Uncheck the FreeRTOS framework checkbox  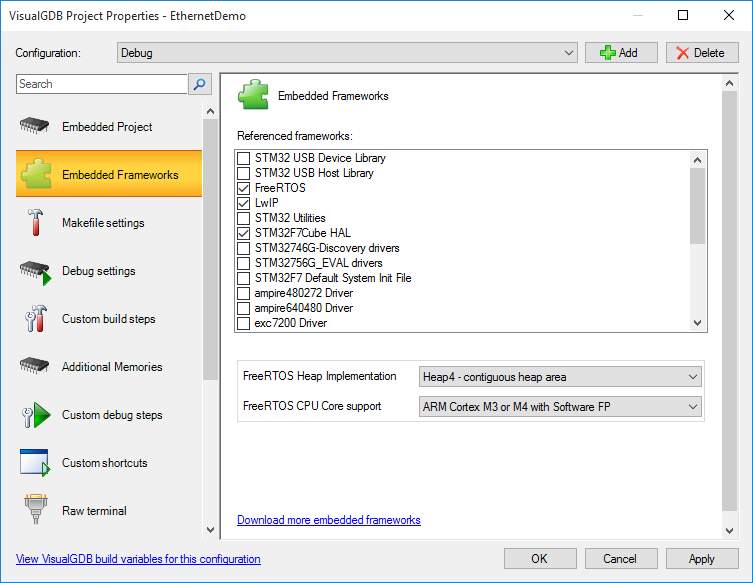point(243,188)
